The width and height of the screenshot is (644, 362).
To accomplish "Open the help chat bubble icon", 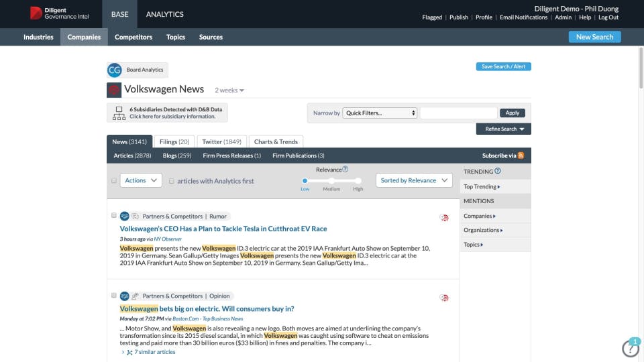I will [x=631, y=348].
